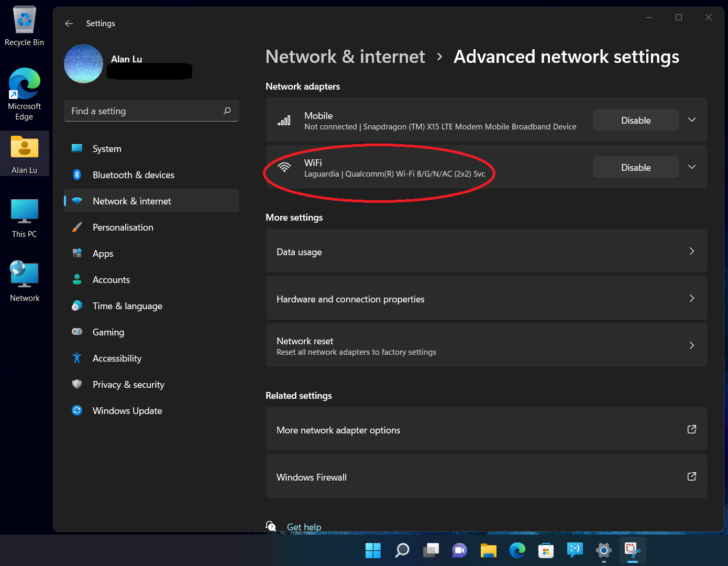Expand the Mobile adapter details chevron
The width and height of the screenshot is (728, 566).
point(691,119)
